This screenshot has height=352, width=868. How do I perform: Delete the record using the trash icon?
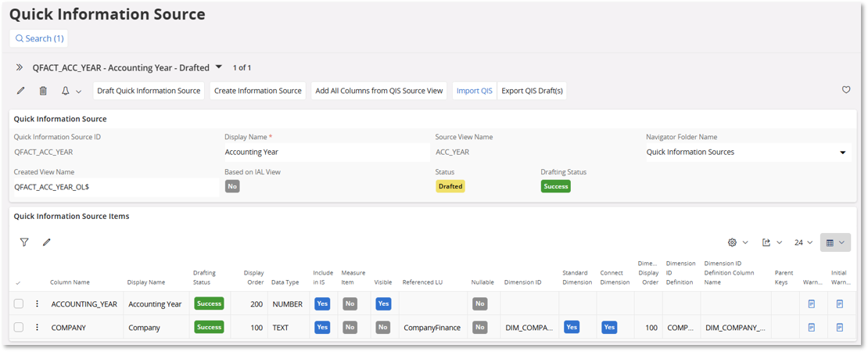click(x=43, y=91)
